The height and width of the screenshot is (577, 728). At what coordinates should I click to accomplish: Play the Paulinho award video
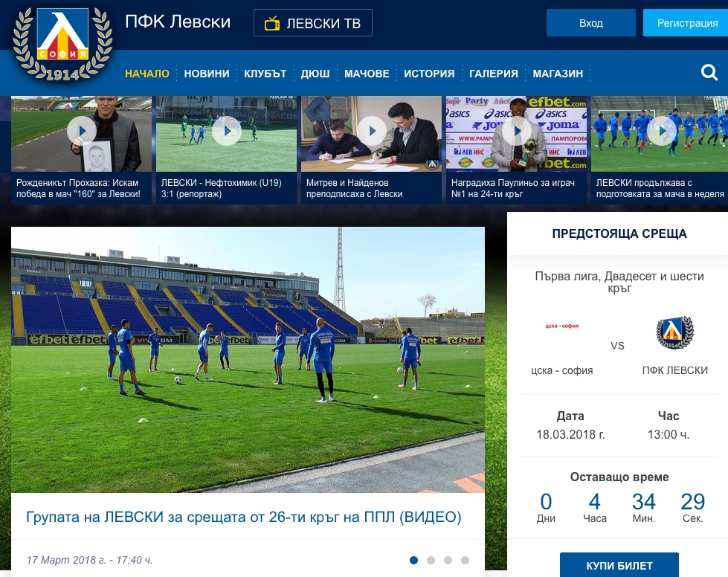[517, 132]
